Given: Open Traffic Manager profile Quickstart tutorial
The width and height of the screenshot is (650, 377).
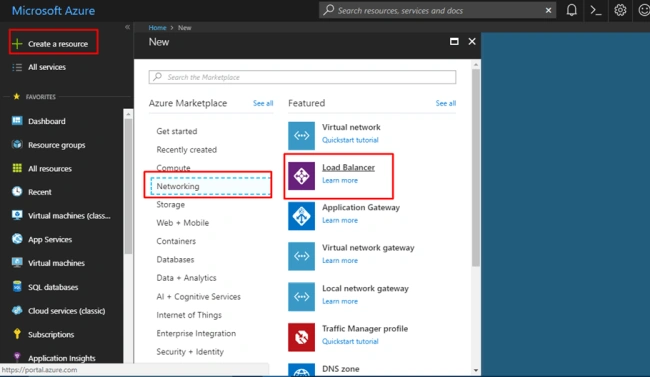Looking at the screenshot, I should 350,341.
